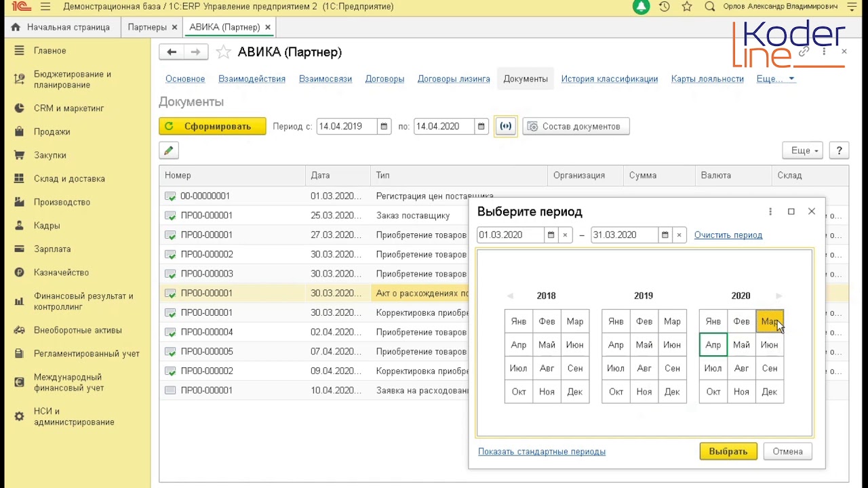
Task: Click the pencil edit icon
Action: point(169,150)
